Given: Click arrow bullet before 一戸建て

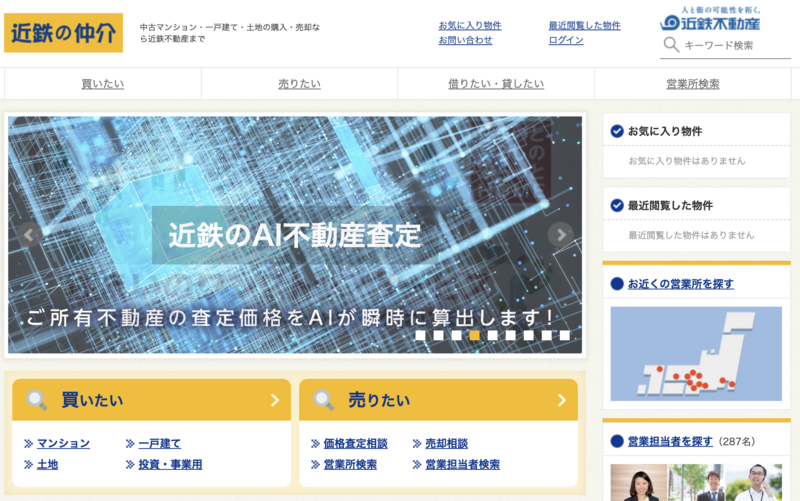Looking at the screenshot, I should tap(130, 443).
